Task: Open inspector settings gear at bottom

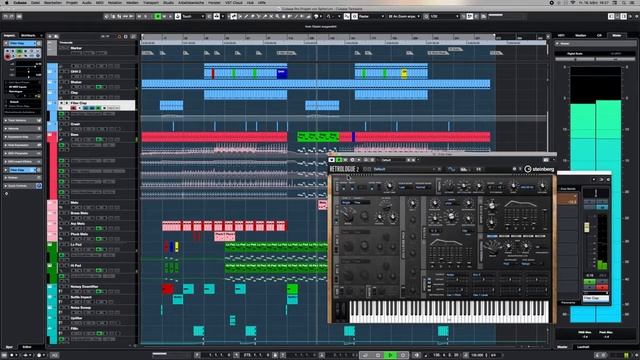Action: click(x=7, y=193)
